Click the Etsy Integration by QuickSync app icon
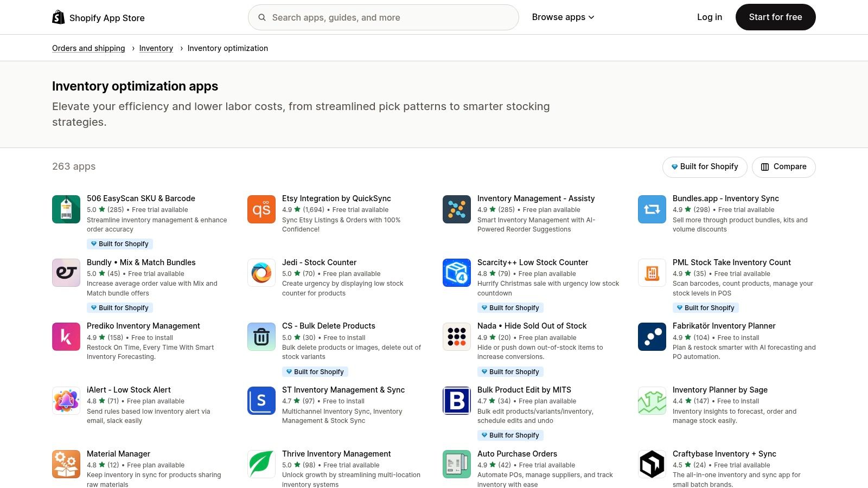Viewport: 868px width, 488px height. pos(261,209)
